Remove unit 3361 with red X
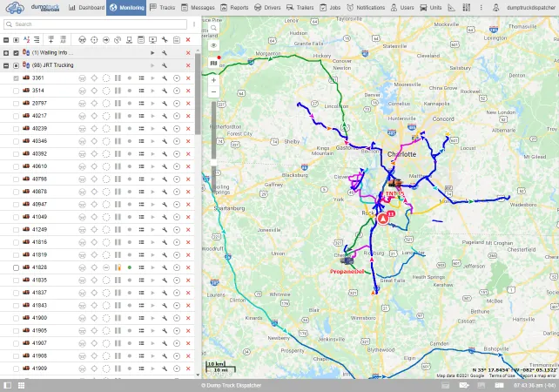Viewport: 559px width, 392px height. tap(188, 78)
